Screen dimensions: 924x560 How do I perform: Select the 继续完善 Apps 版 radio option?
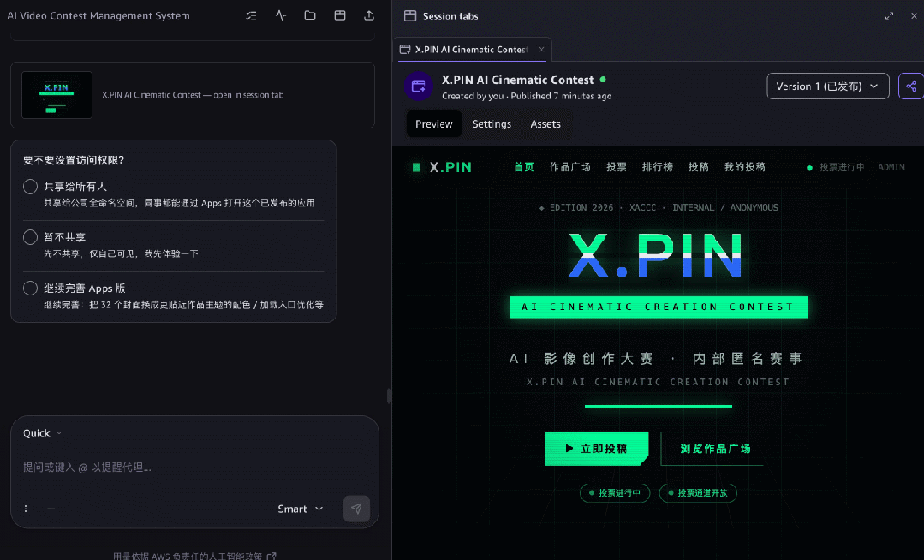pyautogui.click(x=31, y=289)
